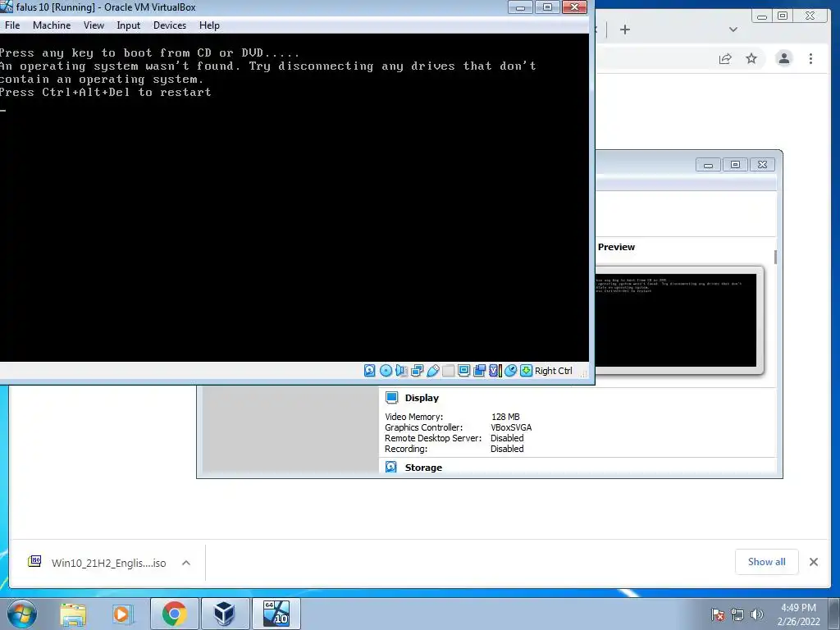
Task: Click the Preview panel heading
Action: point(616,247)
